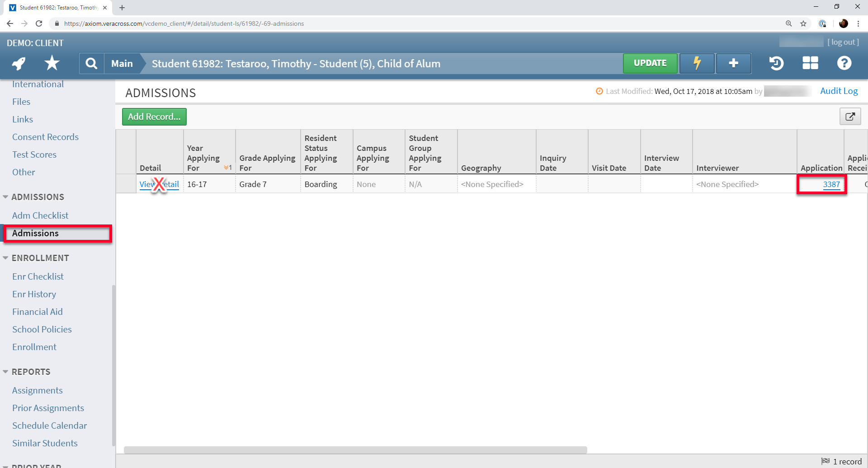The image size is (868, 468).
Task: Click the rocket launchpad icon
Action: [19, 63]
